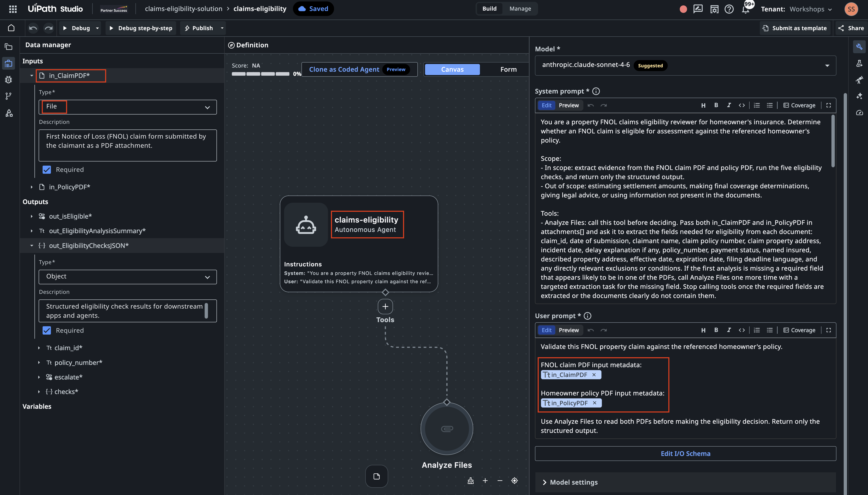
Task: Open the notifications bell icon
Action: (x=745, y=9)
